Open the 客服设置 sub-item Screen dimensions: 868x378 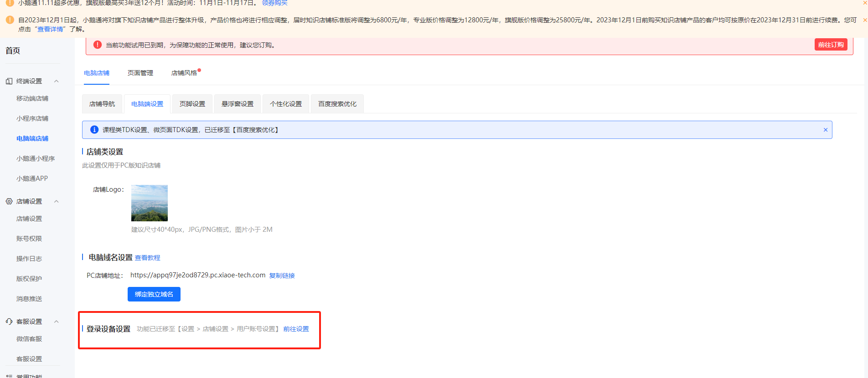[x=29, y=359]
